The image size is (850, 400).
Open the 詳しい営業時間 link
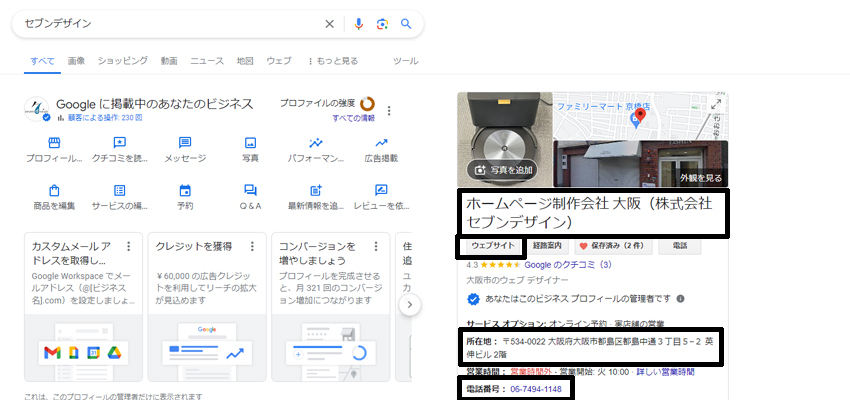click(665, 372)
